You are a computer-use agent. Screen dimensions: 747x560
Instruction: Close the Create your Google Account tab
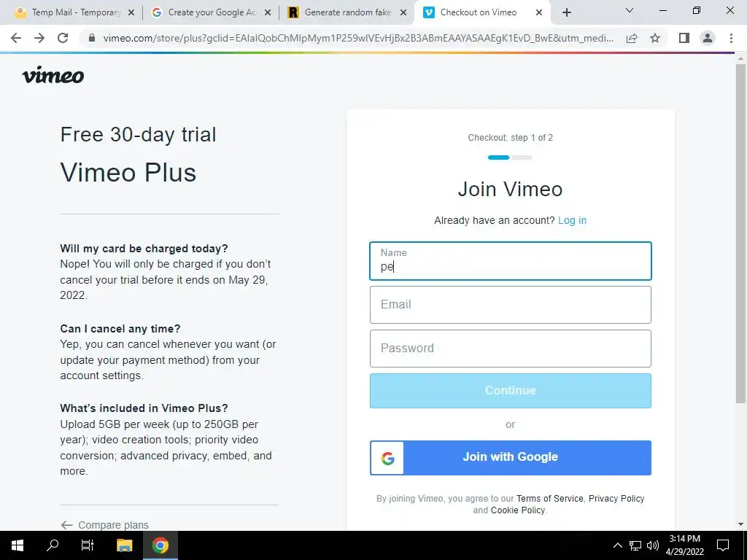pos(268,13)
